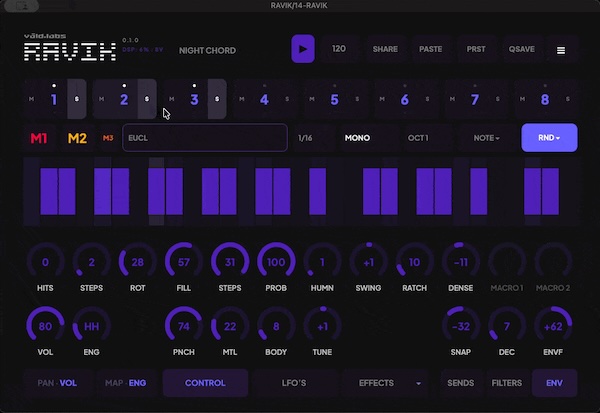Expand the NOTE dropdown
Image resolution: width=600 pixels, height=413 pixels.
coord(486,138)
